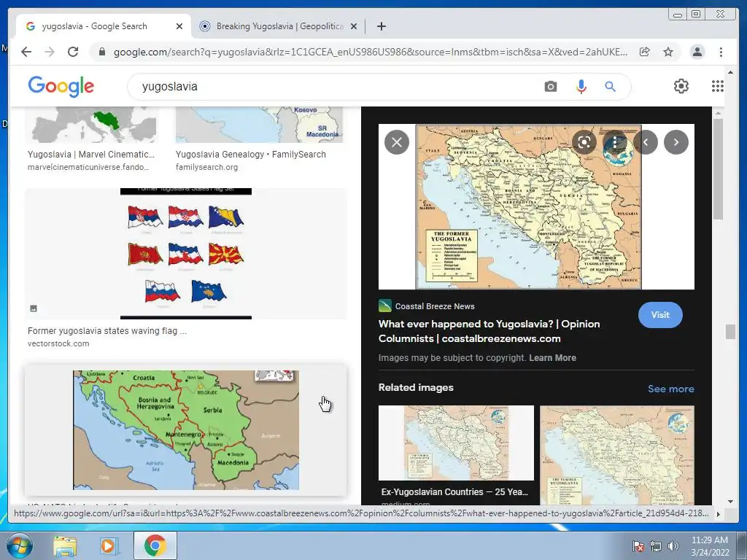Image resolution: width=747 pixels, height=560 pixels.
Task: Open the Learn More copyright link
Action: coord(552,357)
